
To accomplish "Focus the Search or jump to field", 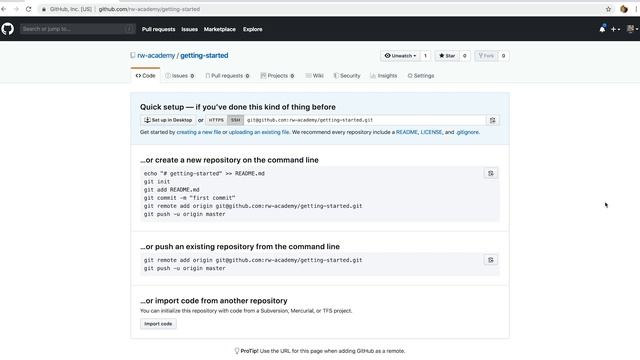I will click(78, 29).
